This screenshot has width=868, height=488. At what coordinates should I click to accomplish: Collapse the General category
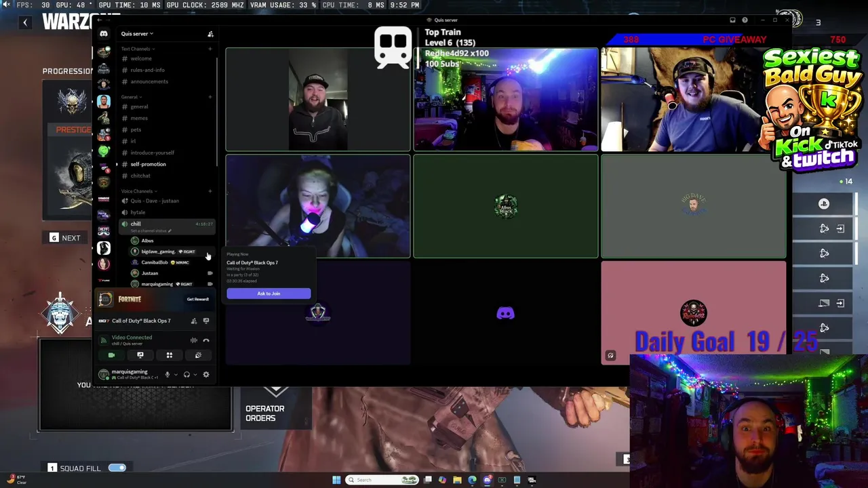click(x=132, y=97)
